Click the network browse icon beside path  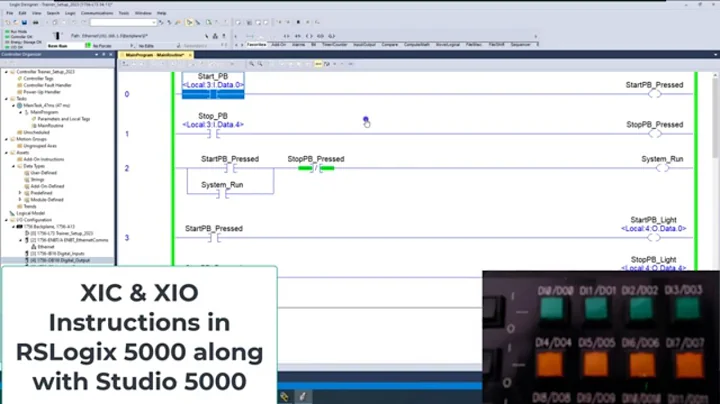215,36
